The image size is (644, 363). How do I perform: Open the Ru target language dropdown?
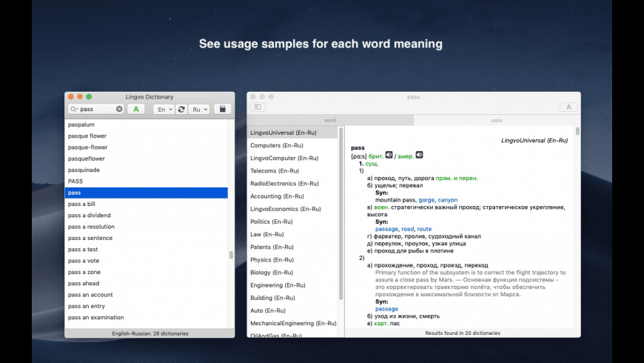pyautogui.click(x=200, y=109)
